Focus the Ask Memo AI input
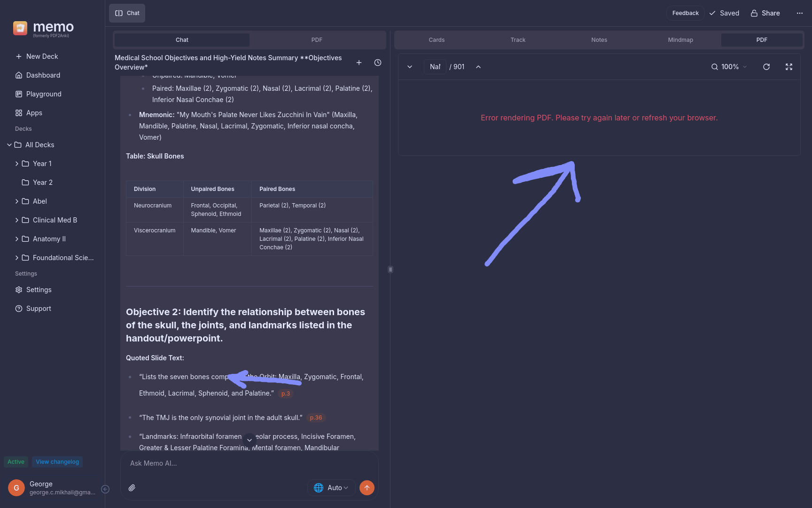 coord(250,463)
